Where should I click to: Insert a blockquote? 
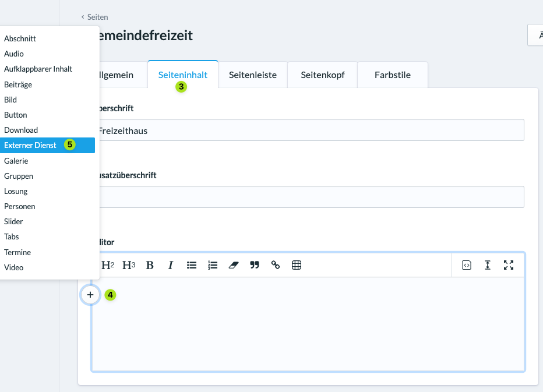[x=255, y=265]
